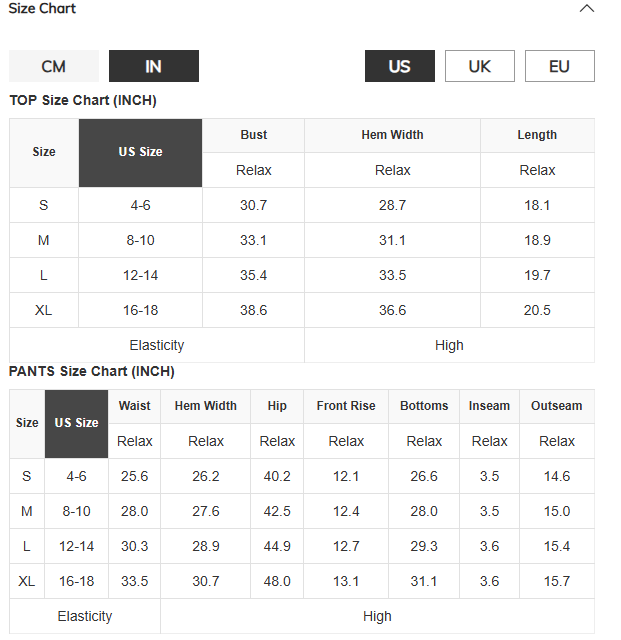Click the Front Rise column header
The width and height of the screenshot is (621, 640).
click(x=346, y=406)
